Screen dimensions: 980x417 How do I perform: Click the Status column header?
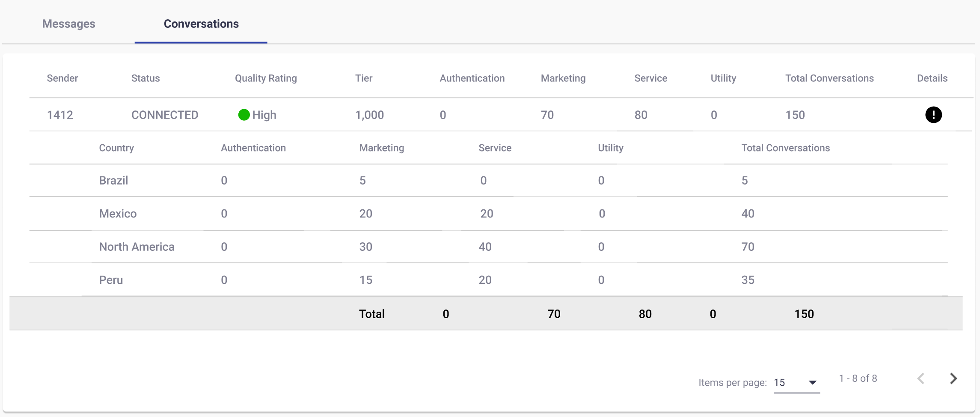click(146, 78)
